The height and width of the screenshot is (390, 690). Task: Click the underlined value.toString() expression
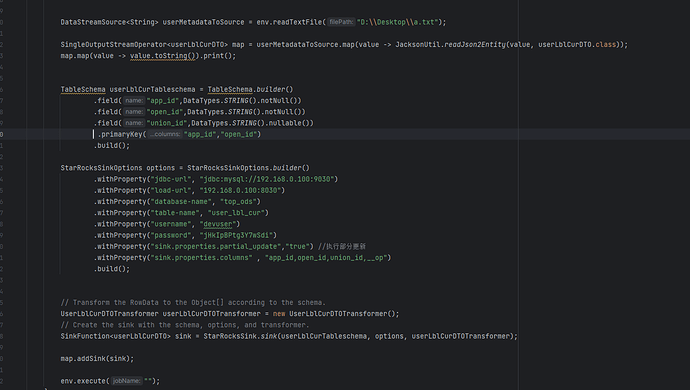(162, 56)
